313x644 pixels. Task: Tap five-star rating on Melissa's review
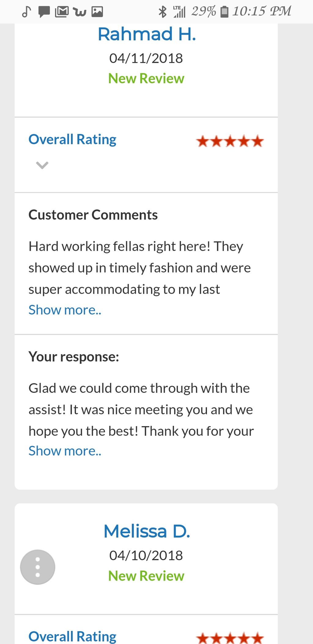(230, 638)
